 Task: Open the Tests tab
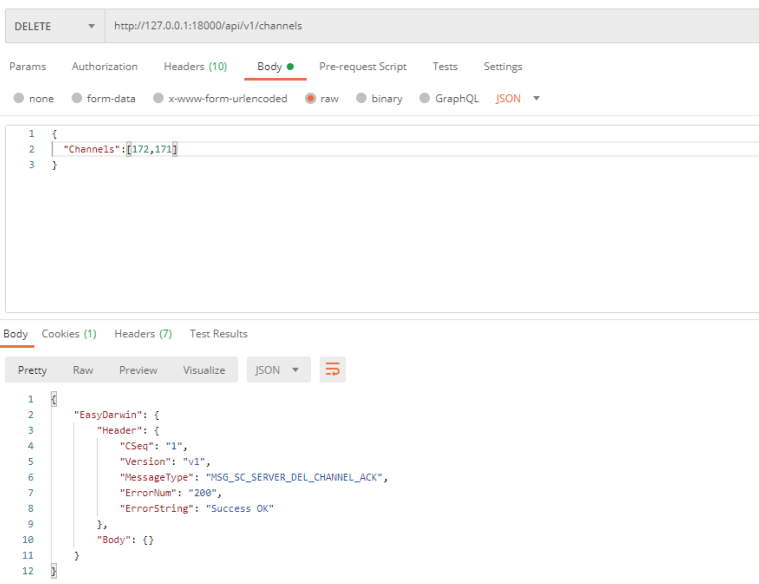point(445,67)
